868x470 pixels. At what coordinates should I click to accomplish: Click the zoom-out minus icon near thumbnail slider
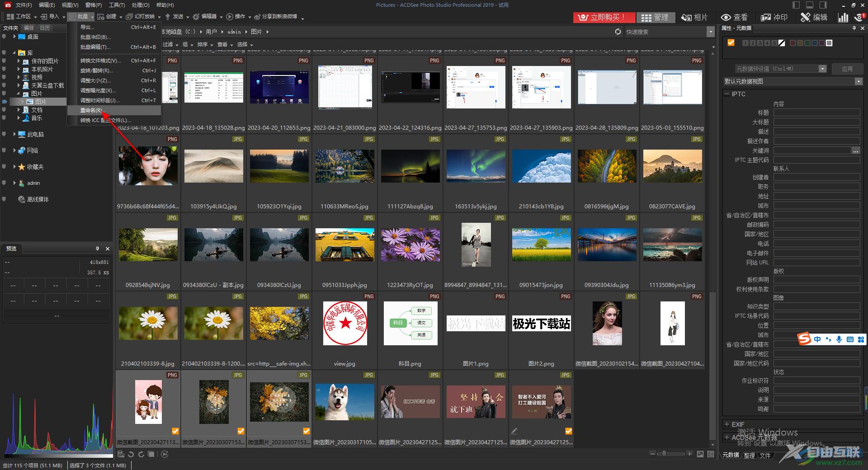click(x=652, y=454)
